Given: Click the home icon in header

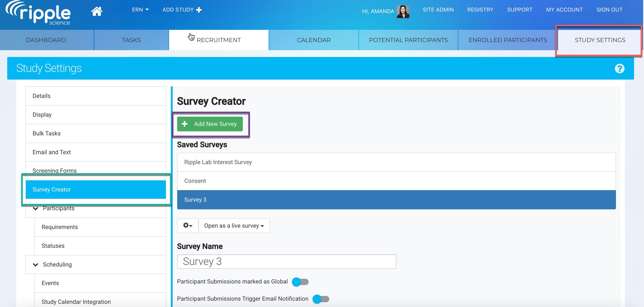Looking at the screenshot, I should (96, 11).
